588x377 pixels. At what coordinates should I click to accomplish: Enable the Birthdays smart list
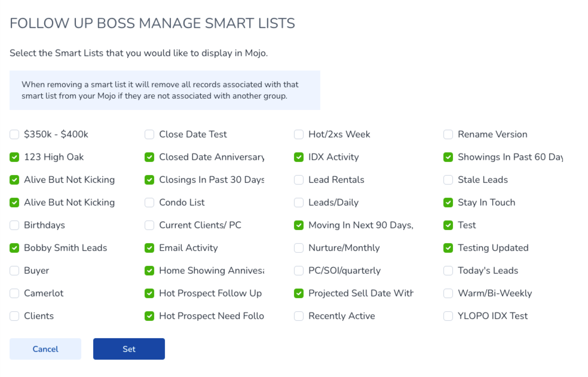(x=14, y=225)
